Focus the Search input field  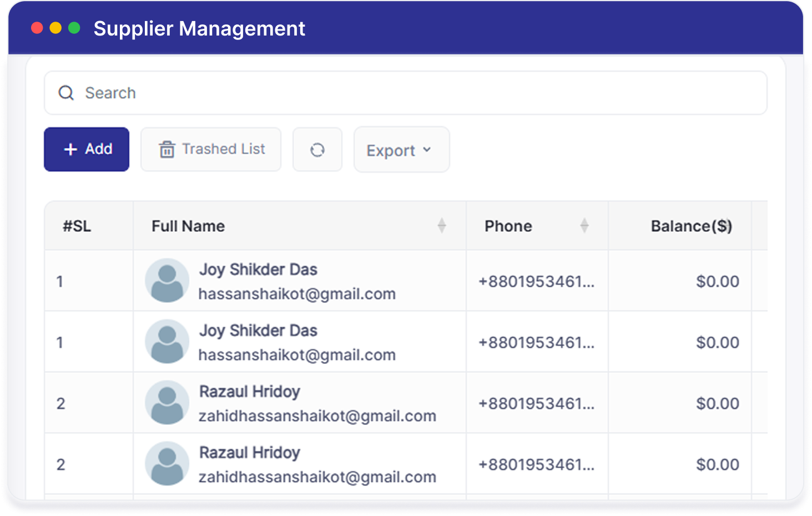click(406, 93)
